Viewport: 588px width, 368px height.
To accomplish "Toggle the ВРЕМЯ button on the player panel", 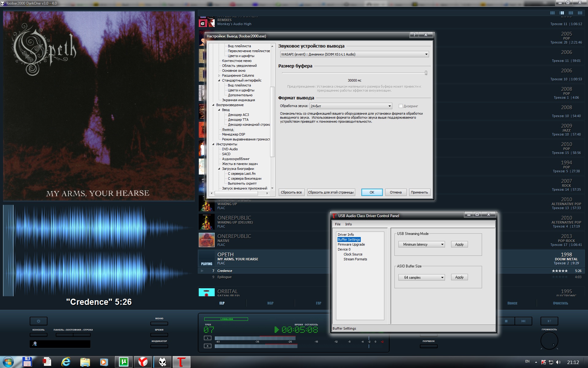I will point(159,335).
